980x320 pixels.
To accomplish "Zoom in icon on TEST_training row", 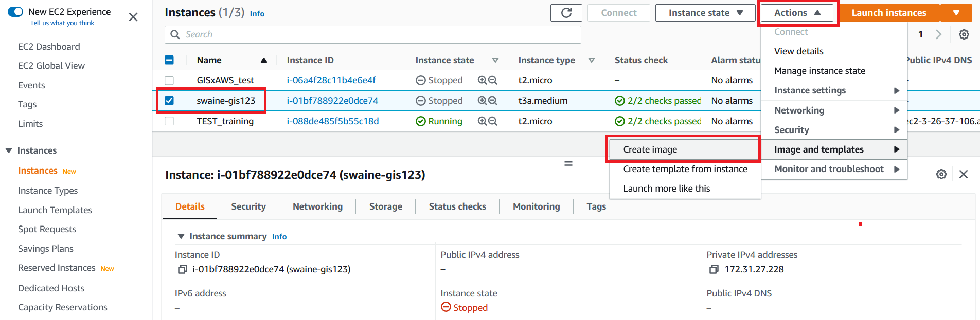I will click(482, 121).
